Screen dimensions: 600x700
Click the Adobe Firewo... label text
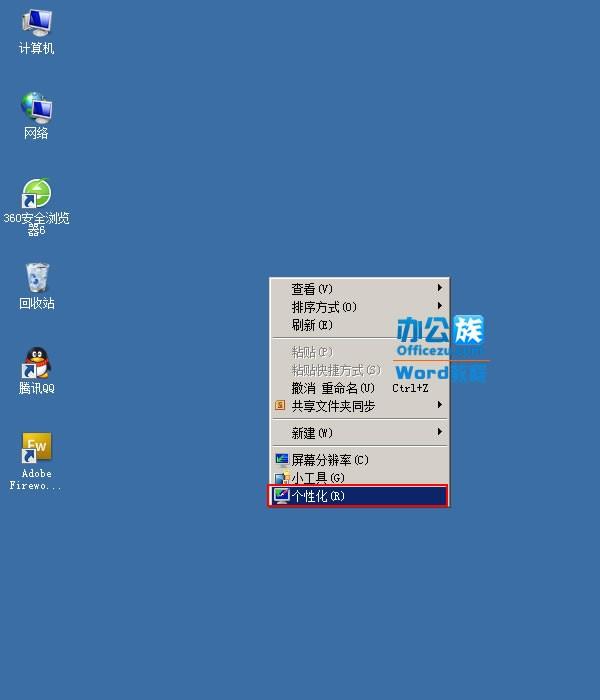click(36, 479)
